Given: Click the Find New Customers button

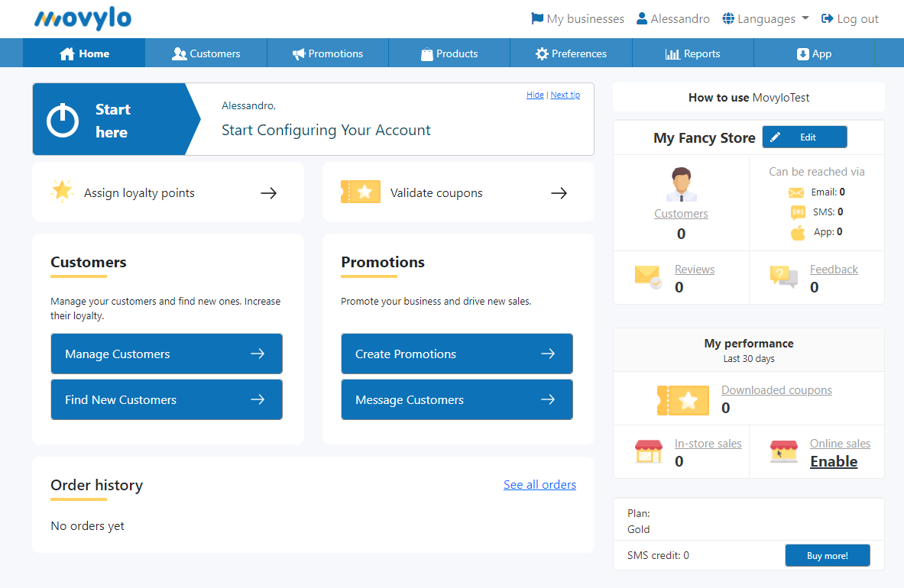Looking at the screenshot, I should pos(167,399).
